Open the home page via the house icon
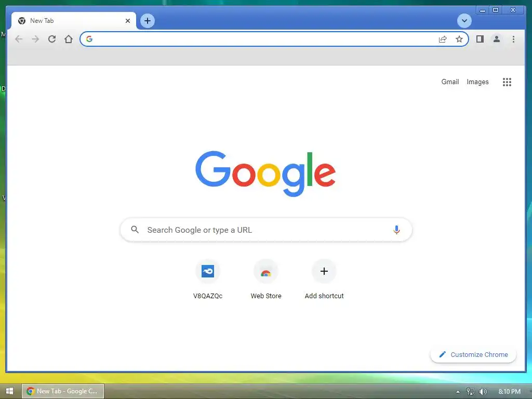This screenshot has width=532, height=399. coord(69,39)
